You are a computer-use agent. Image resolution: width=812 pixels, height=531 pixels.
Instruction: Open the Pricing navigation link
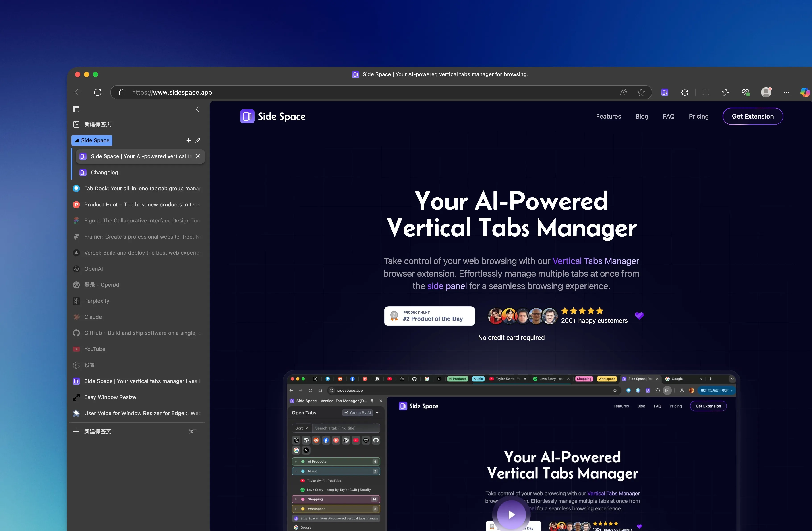(698, 117)
